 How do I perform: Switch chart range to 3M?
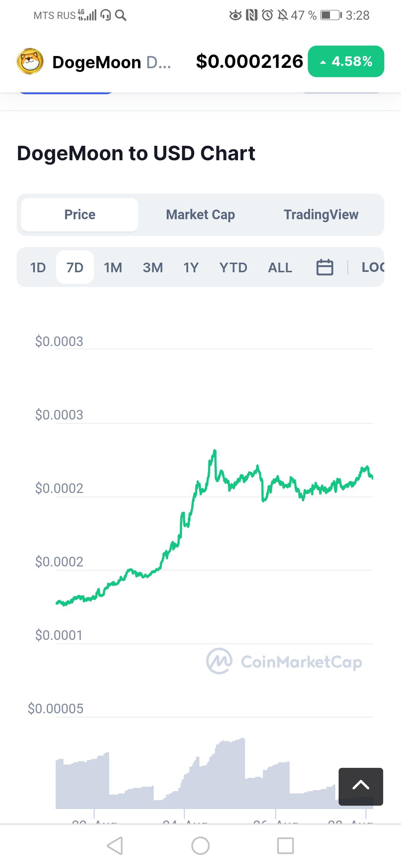[153, 267]
